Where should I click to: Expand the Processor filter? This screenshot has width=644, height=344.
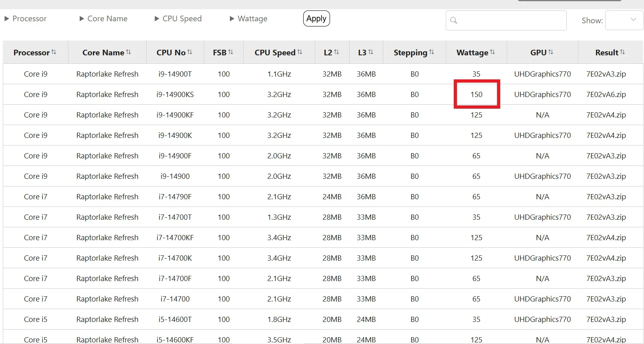pos(25,19)
